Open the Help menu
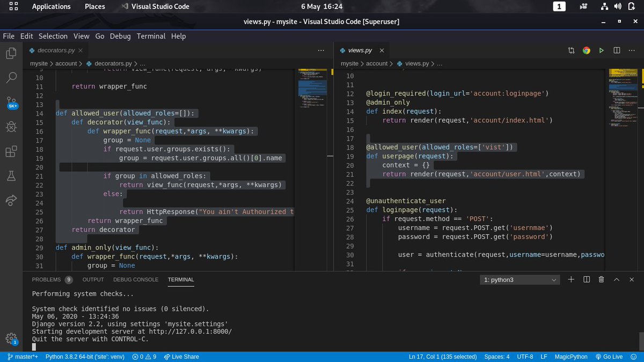644x362 pixels. pos(179,36)
